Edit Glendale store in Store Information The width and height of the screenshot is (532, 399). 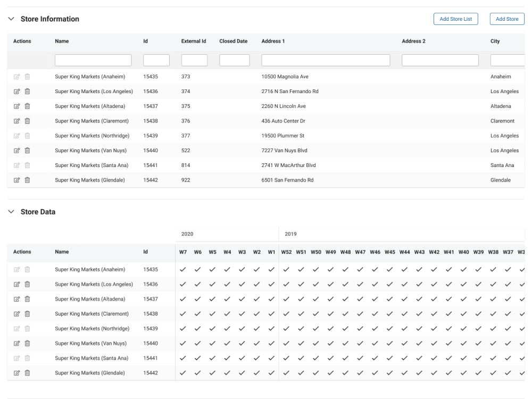[x=16, y=180]
